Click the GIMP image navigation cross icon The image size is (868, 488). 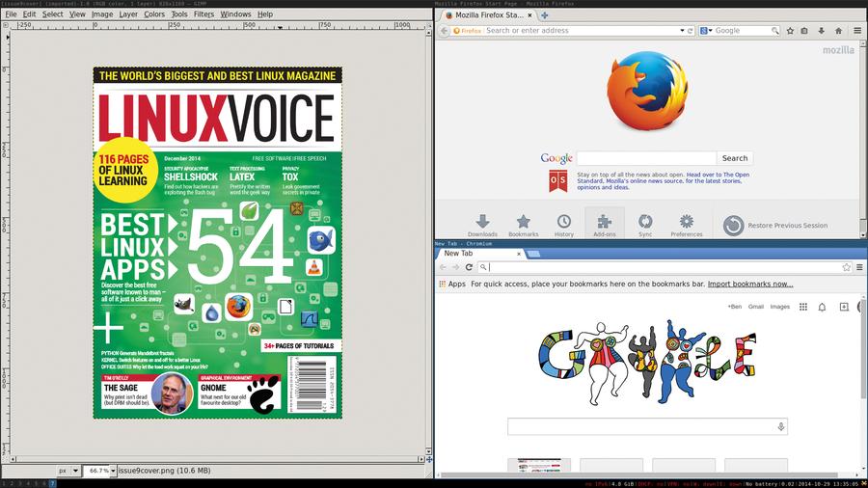pos(429,459)
